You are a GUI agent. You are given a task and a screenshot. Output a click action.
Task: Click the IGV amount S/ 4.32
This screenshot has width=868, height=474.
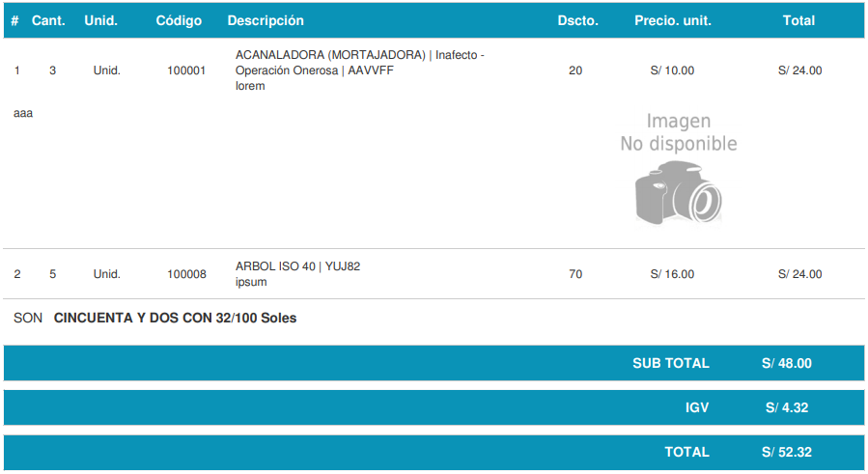[x=786, y=408]
